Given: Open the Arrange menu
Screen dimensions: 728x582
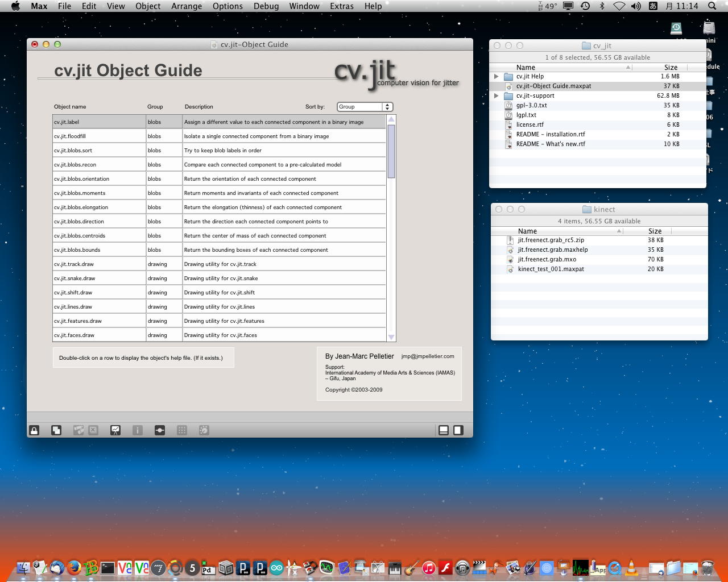Looking at the screenshot, I should (x=187, y=6).
